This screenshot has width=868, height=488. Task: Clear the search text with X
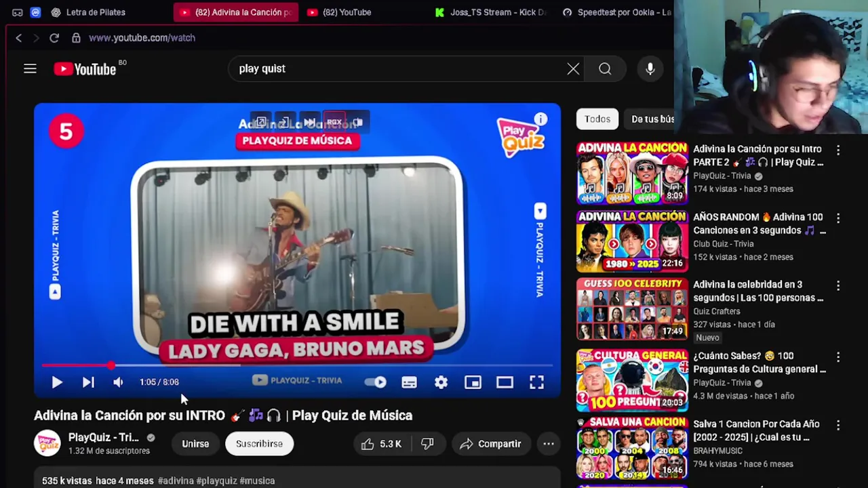coord(573,68)
